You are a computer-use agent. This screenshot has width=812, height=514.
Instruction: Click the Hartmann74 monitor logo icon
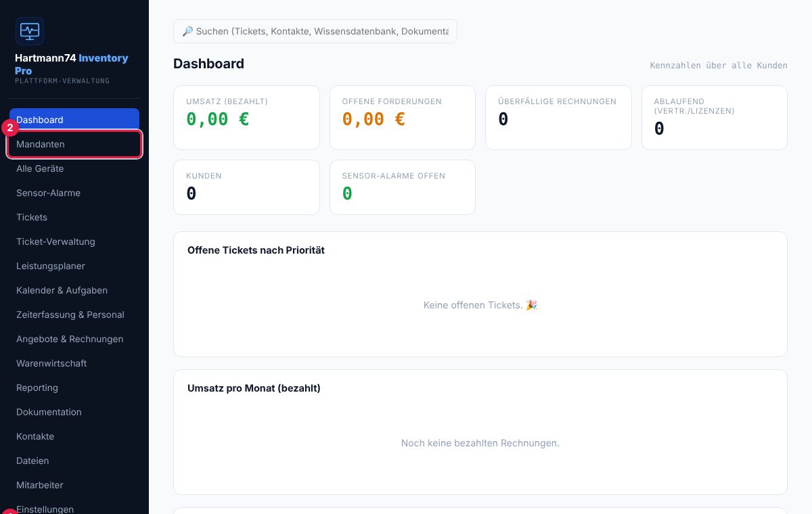pyautogui.click(x=30, y=31)
